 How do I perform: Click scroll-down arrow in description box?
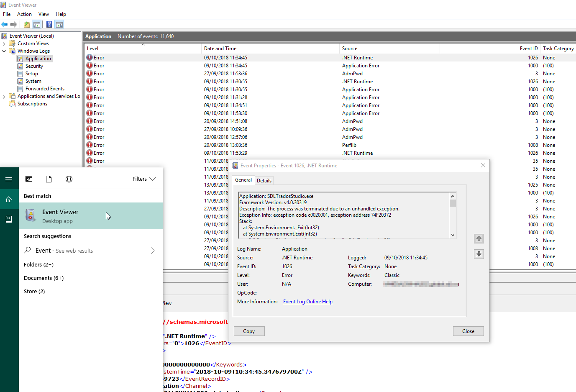point(453,235)
